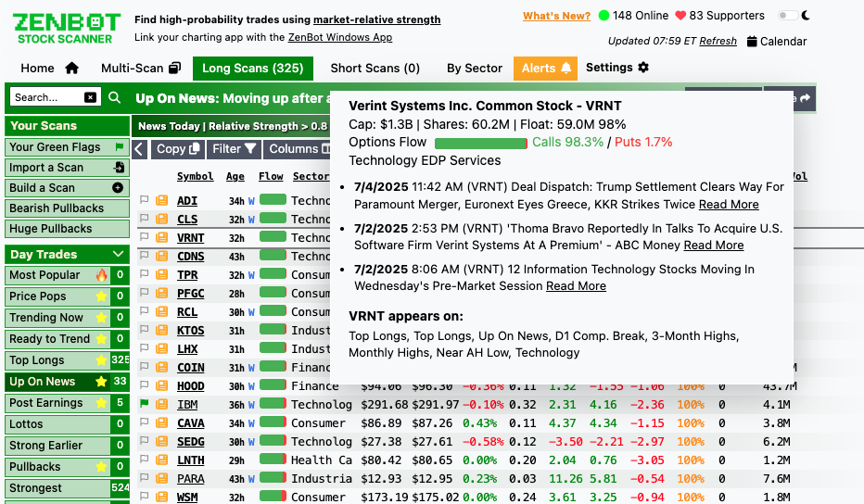Click the star on Price Pops
This screenshot has height=504, width=864.
[101, 296]
